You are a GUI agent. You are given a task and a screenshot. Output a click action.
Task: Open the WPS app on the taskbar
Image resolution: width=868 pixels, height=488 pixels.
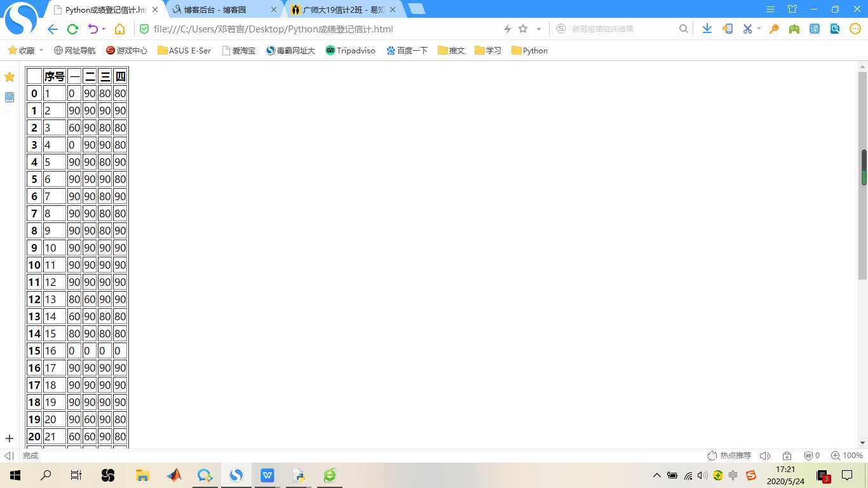click(268, 475)
